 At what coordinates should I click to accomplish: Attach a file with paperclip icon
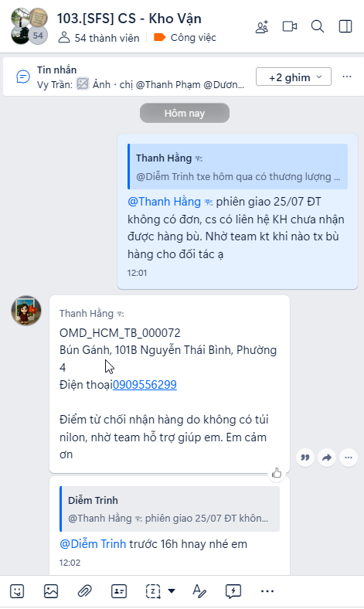point(84,591)
